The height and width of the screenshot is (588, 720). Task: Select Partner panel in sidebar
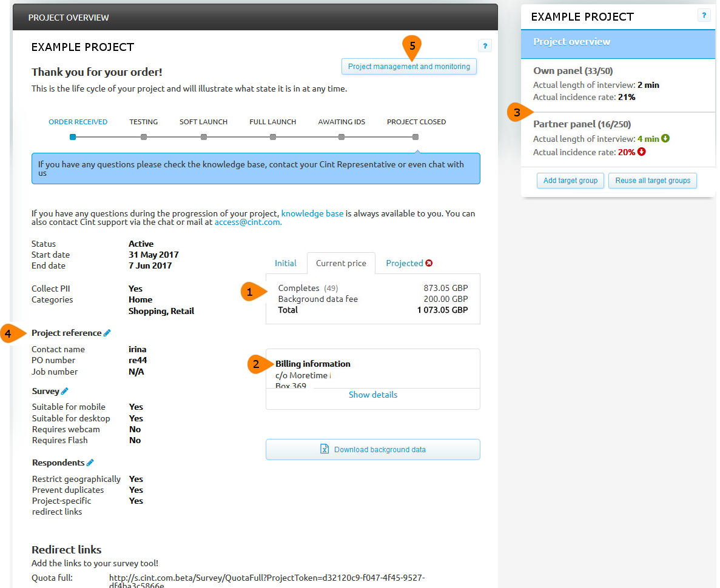click(x=582, y=124)
